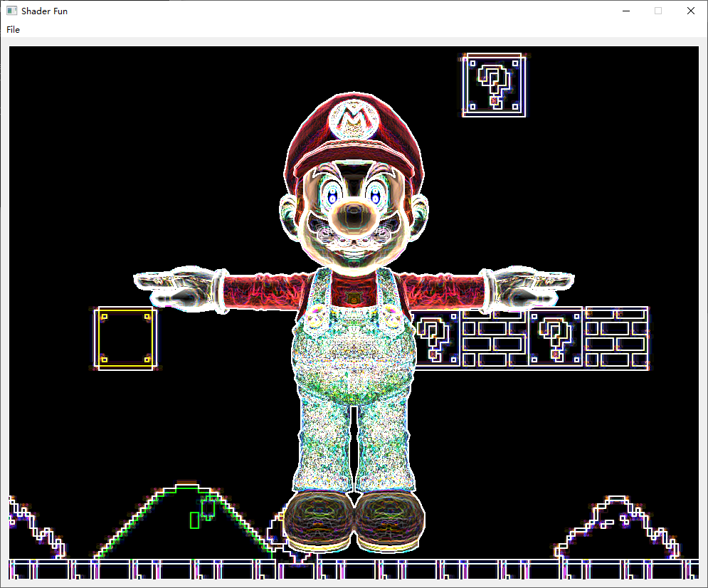
Task: Click the Shader Fun app icon in title bar
Action: pos(11,11)
